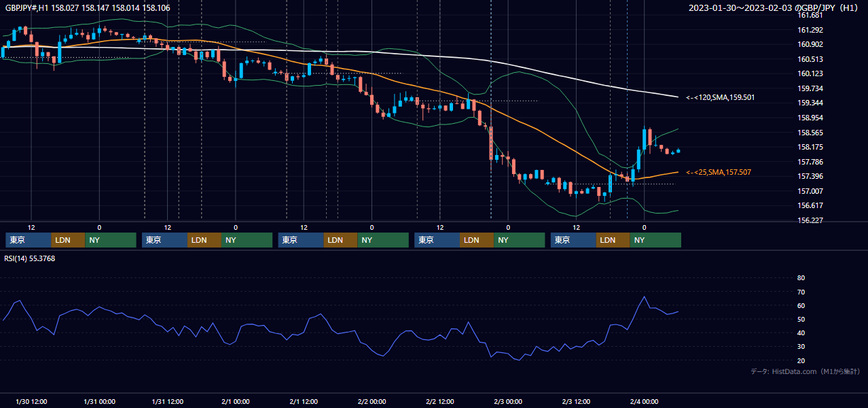
Task: Click the RSI level 30 label
Action: (801, 347)
